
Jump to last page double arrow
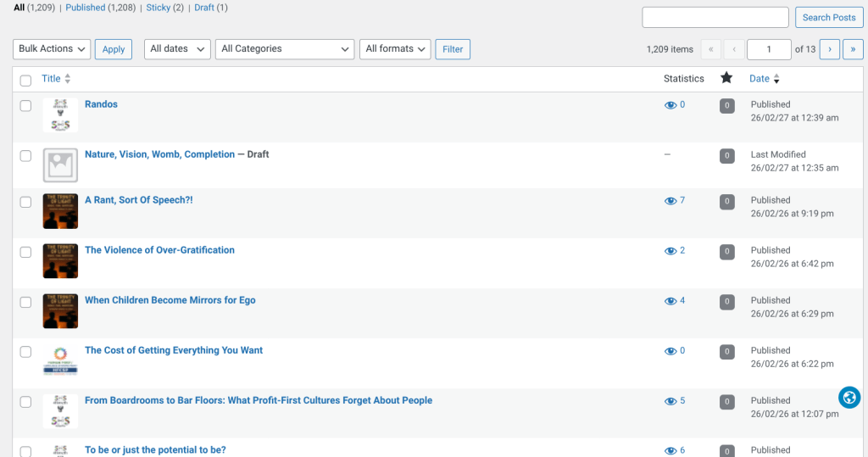point(852,49)
